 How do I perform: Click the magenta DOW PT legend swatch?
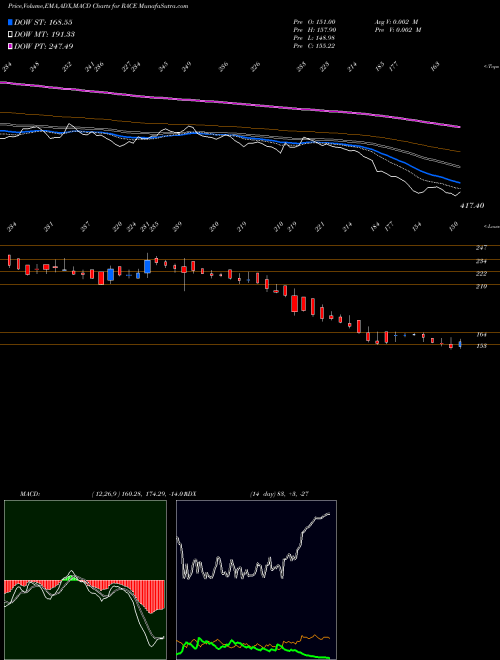pos(10,46)
